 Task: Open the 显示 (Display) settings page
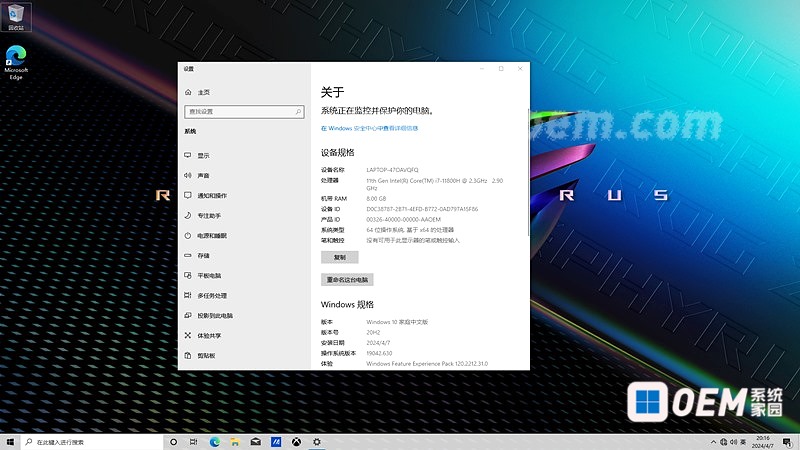point(203,156)
